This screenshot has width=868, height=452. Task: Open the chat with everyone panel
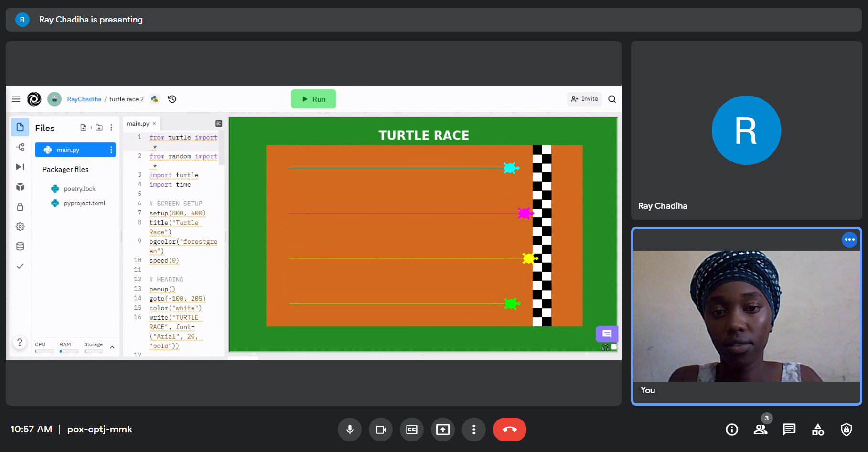point(789,430)
